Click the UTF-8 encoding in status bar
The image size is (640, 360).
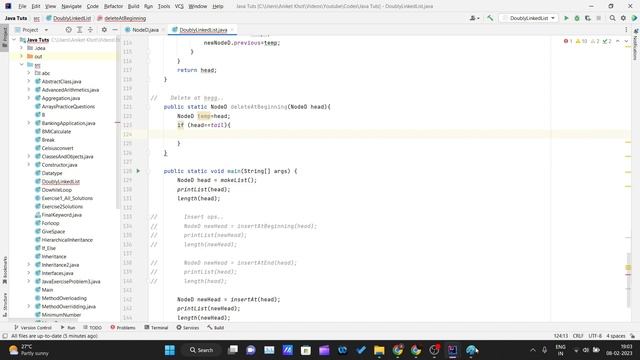pos(595,336)
